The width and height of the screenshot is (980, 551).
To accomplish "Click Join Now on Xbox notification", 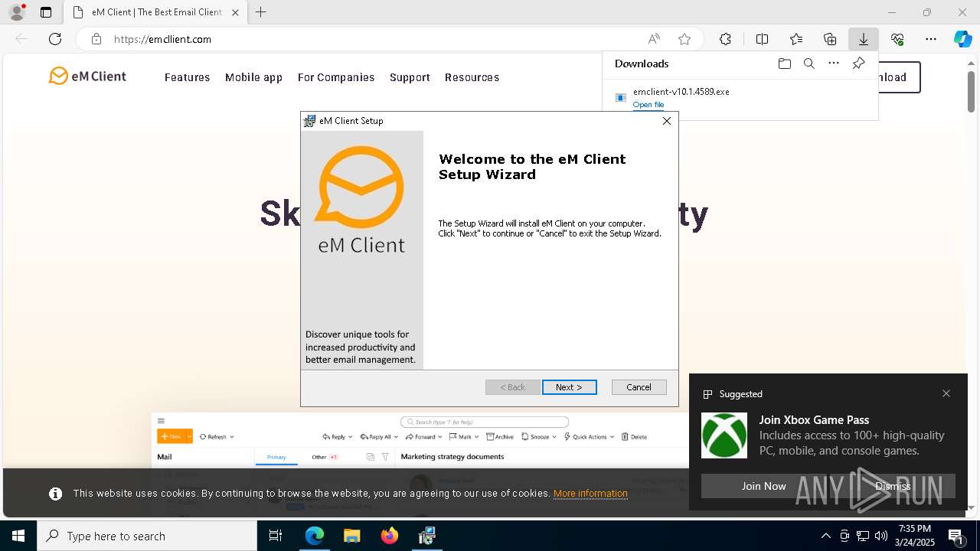I will tap(763, 486).
